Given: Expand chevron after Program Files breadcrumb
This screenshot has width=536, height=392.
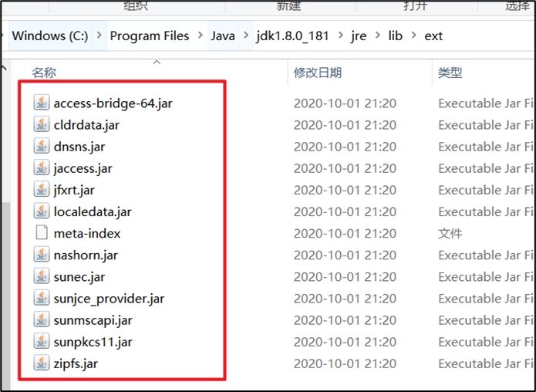Looking at the screenshot, I should point(201,35).
